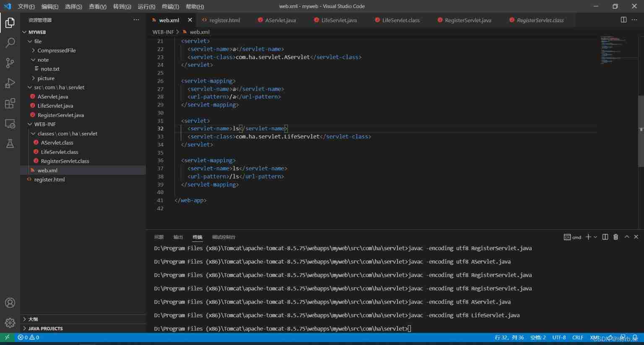The image size is (644, 345).
Task: Open the 编辑(E) menu
Action: [50, 6]
